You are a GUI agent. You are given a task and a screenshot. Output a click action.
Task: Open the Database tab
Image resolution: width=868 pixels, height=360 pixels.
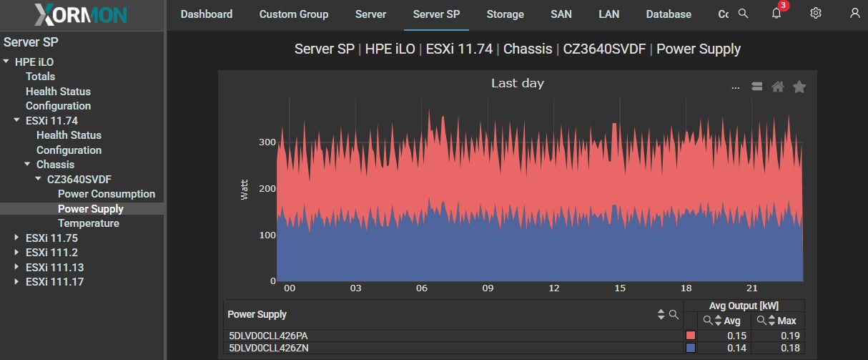pos(669,14)
